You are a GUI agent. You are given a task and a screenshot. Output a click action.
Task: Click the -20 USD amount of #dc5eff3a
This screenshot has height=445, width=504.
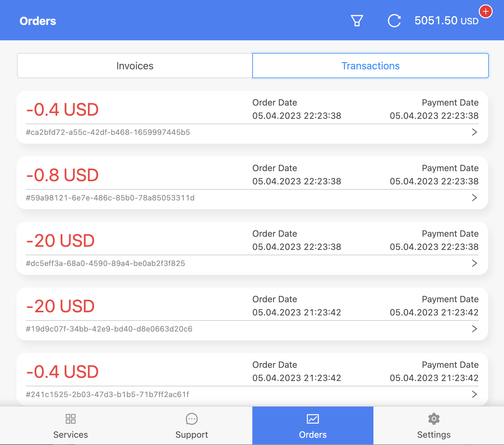(60, 241)
